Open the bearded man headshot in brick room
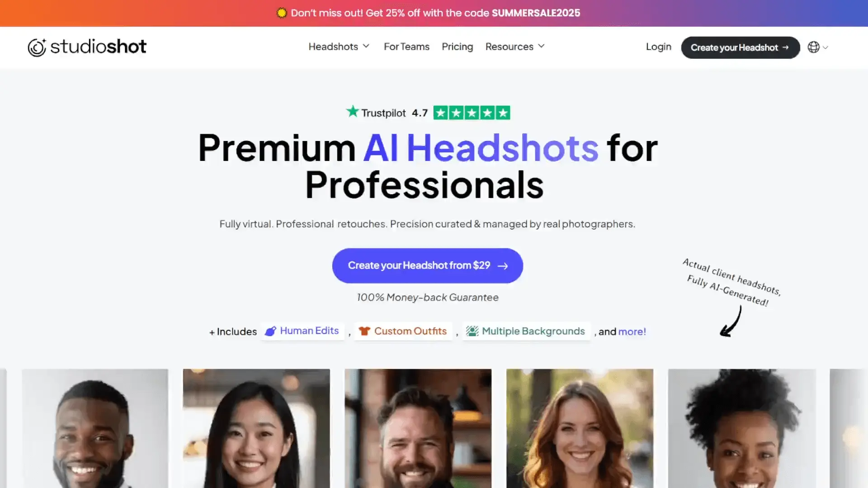Image resolution: width=868 pixels, height=488 pixels. [x=418, y=428]
